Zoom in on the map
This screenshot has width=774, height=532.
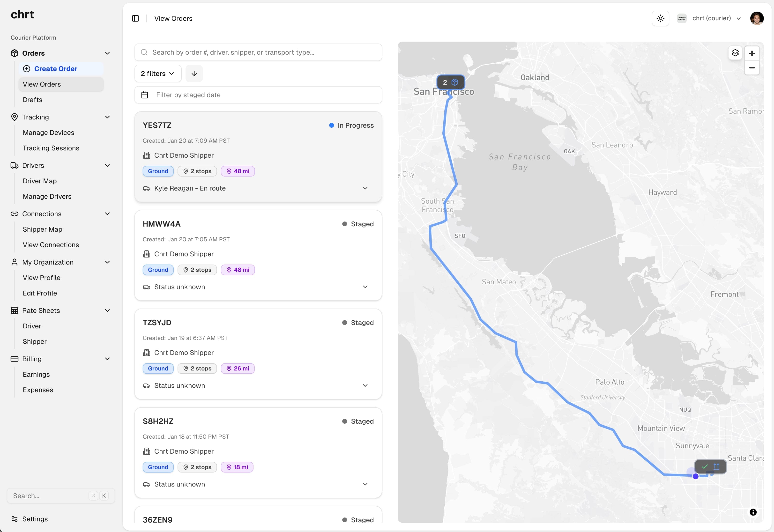(752, 53)
